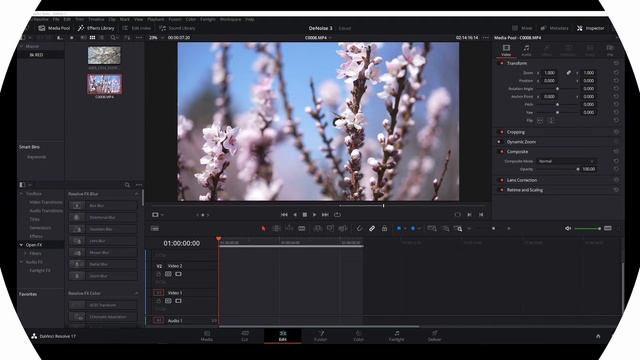Toggle loop playback
Viewport: 640px width, 360px height.
tap(337, 215)
